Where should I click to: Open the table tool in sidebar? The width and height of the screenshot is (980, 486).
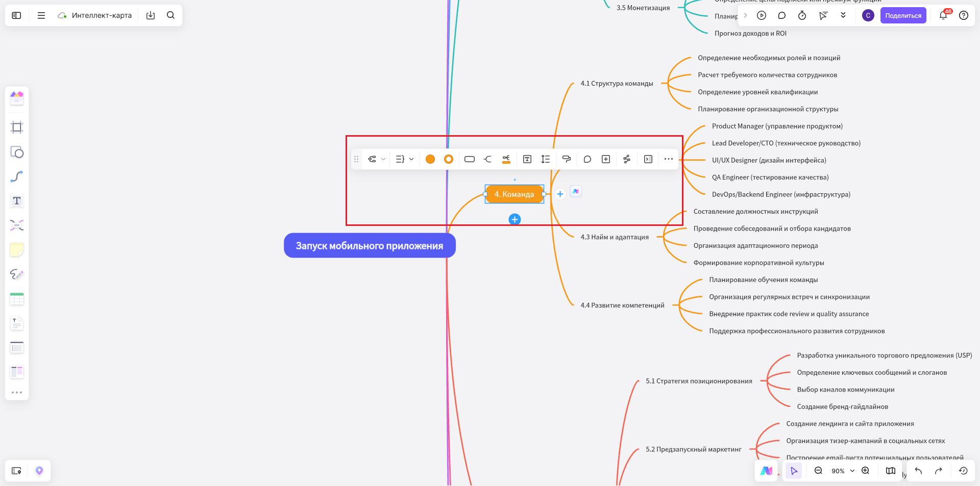(17, 299)
